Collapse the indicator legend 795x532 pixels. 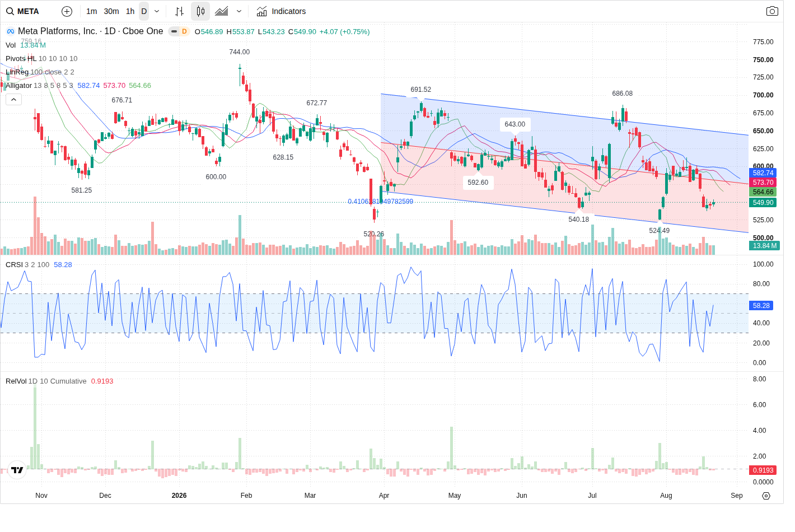(13, 100)
